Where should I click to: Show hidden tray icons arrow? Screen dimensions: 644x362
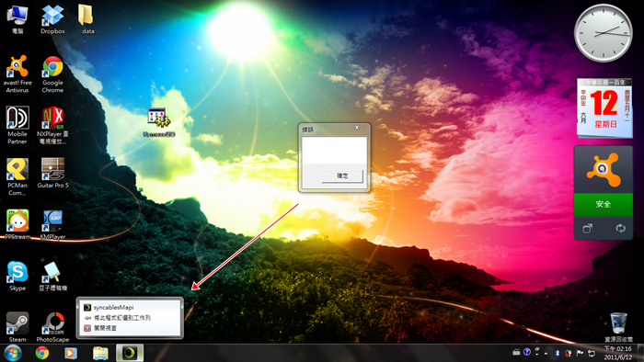(x=546, y=353)
